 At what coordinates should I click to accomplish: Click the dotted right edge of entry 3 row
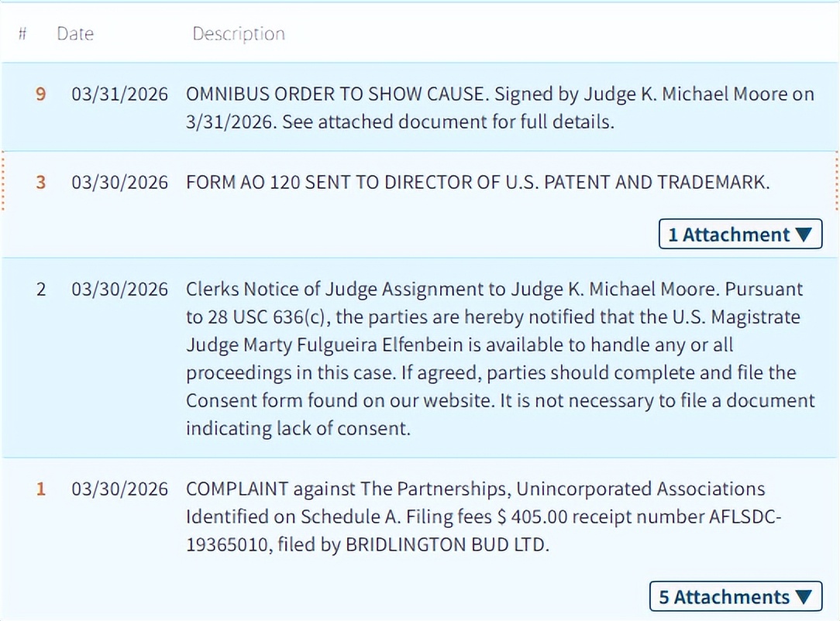[837, 183]
